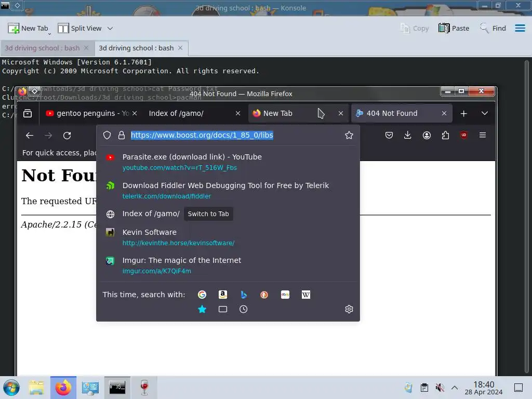Open the Save to Pocket icon
The width and height of the screenshot is (532, 399).
389,136
